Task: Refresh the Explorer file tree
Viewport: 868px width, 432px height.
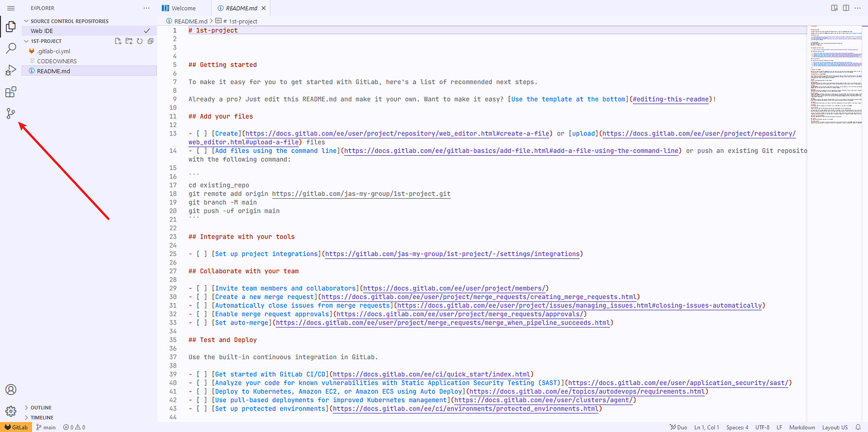Action: [x=139, y=41]
